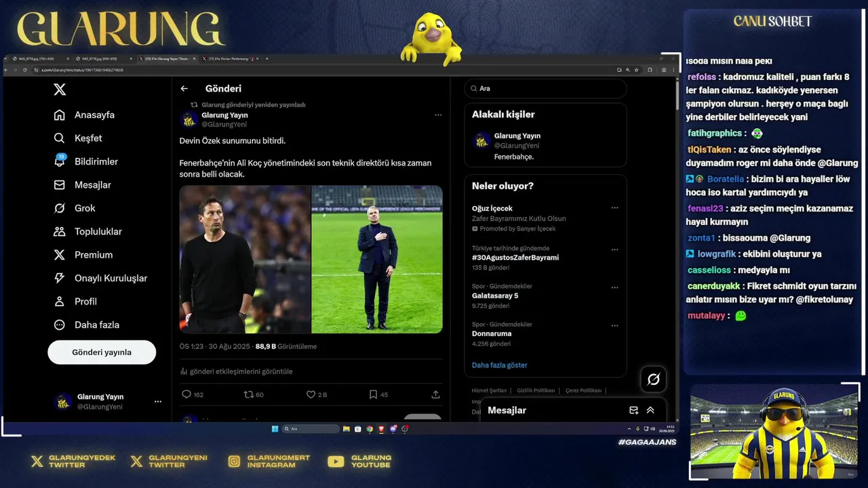This screenshot has width=868, height=488.
Task: Click the Windows taskbar search box
Action: pos(311,428)
